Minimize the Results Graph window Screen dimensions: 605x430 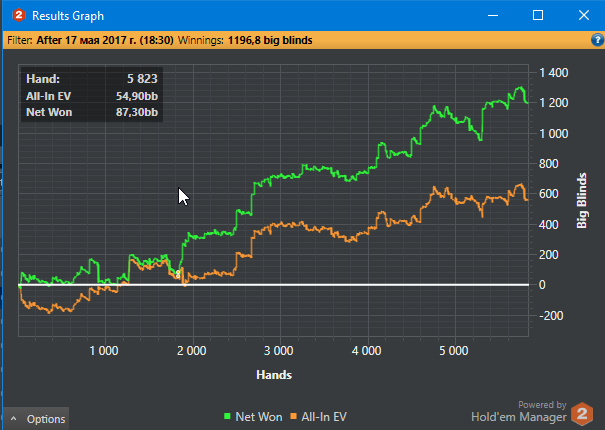[493, 15]
